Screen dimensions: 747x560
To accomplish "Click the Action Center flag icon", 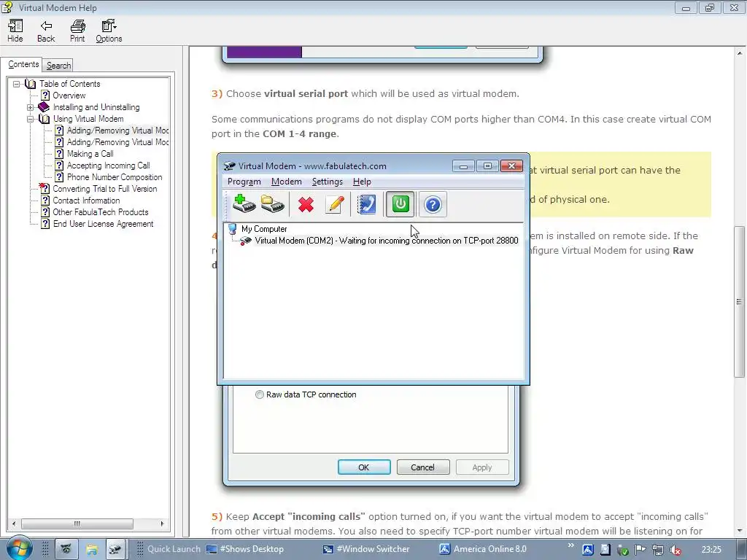I will pyautogui.click(x=640, y=550).
